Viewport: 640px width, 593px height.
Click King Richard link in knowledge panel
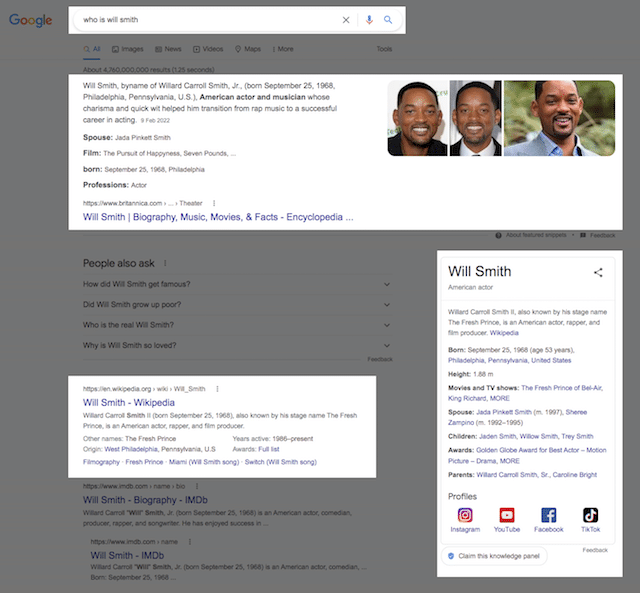coord(467,398)
